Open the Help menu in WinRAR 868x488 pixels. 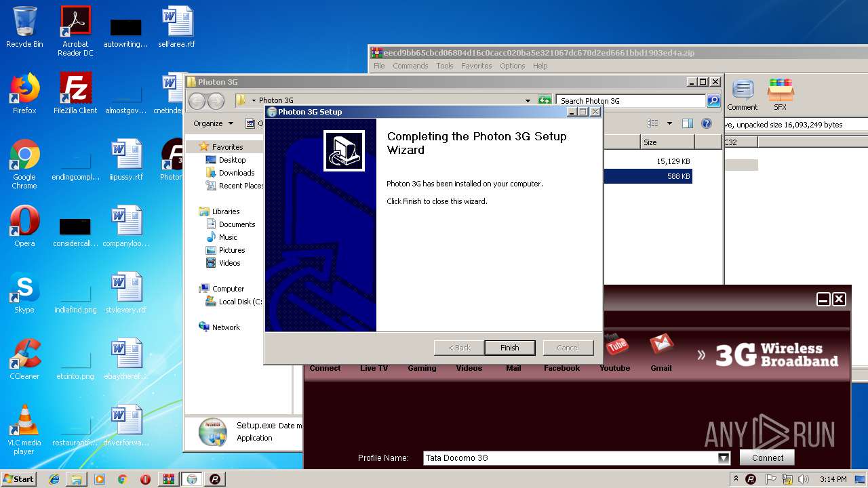[540, 66]
